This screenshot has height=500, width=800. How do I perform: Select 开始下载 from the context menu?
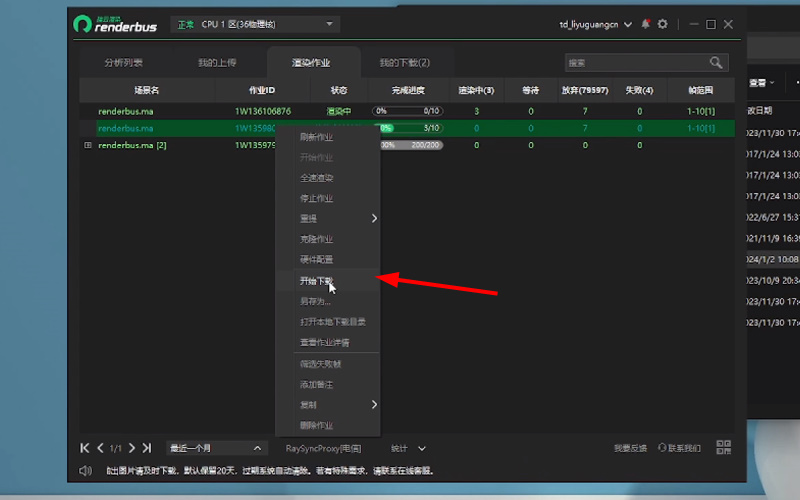pyautogui.click(x=316, y=281)
